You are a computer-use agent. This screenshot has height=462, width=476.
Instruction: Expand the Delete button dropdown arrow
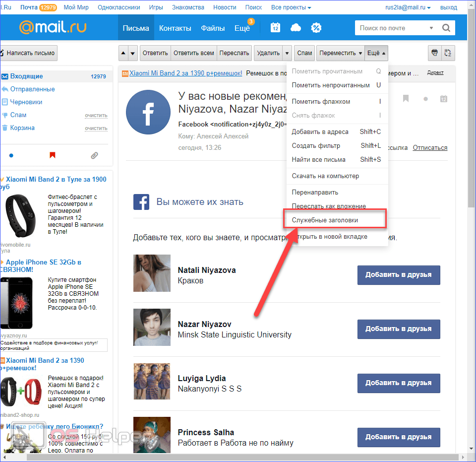coord(287,53)
